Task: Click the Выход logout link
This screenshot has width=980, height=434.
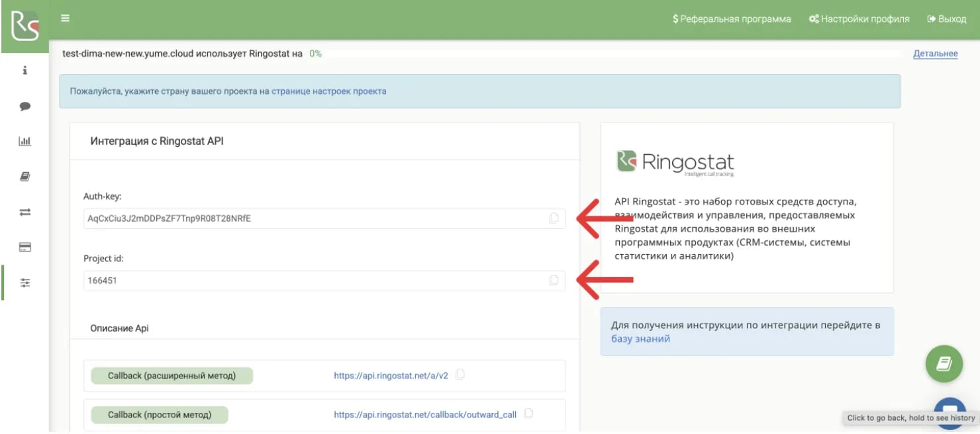Action: (x=947, y=19)
